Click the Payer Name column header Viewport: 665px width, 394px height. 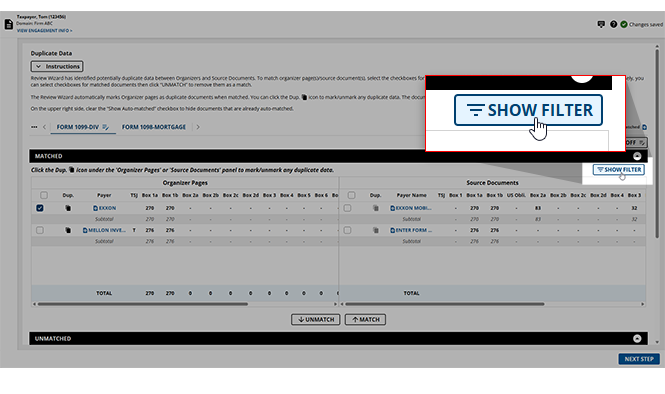pyautogui.click(x=411, y=195)
